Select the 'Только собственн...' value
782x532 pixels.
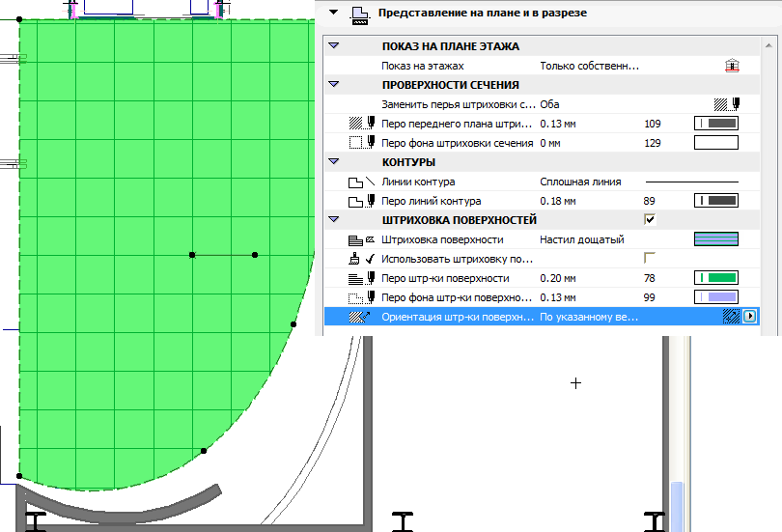[589, 66]
